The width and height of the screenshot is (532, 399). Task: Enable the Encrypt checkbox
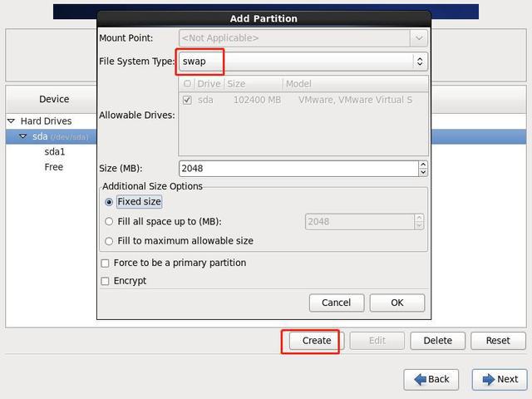(106, 281)
